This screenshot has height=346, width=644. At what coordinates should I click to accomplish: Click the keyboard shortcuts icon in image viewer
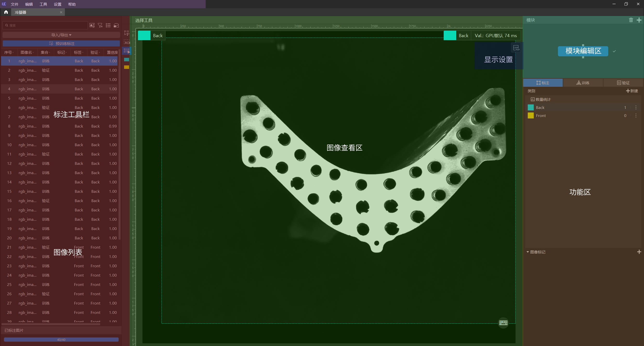pos(503,323)
